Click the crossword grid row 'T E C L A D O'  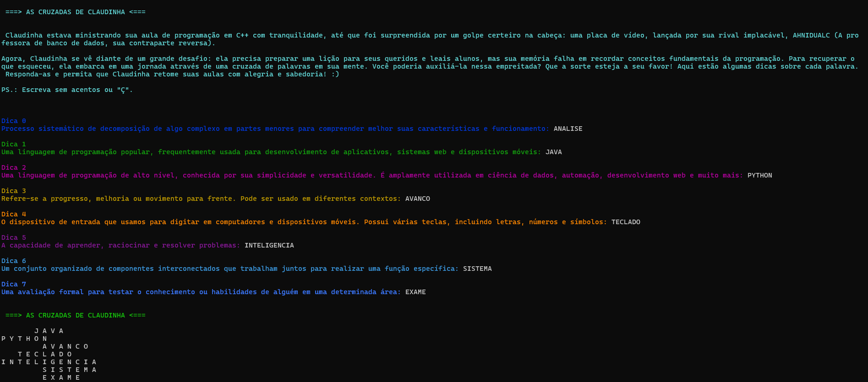(45, 354)
